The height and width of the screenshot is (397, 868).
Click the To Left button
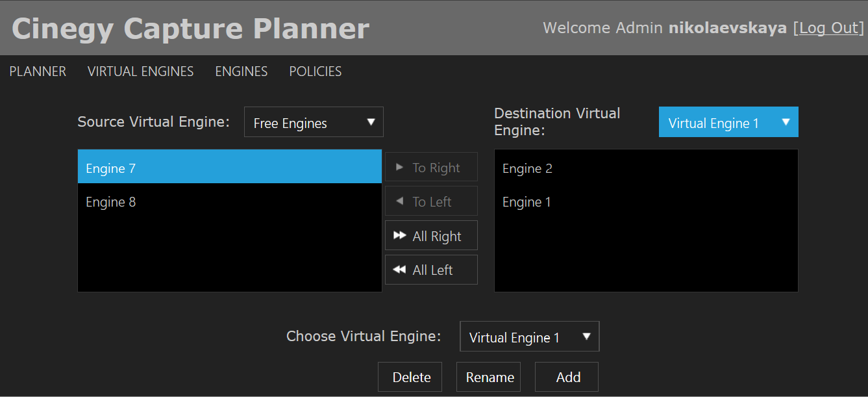(x=431, y=201)
